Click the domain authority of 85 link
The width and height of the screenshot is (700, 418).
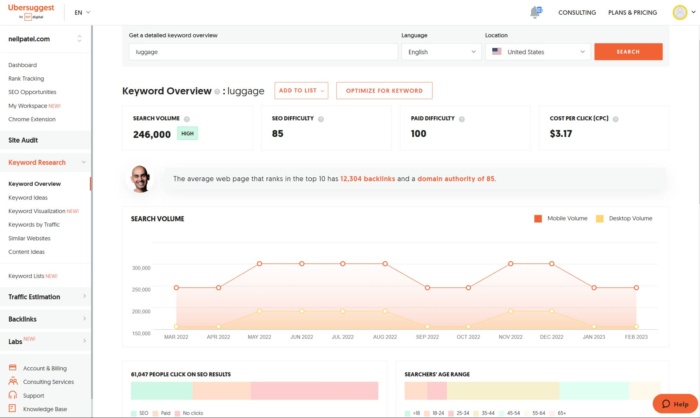pos(456,179)
